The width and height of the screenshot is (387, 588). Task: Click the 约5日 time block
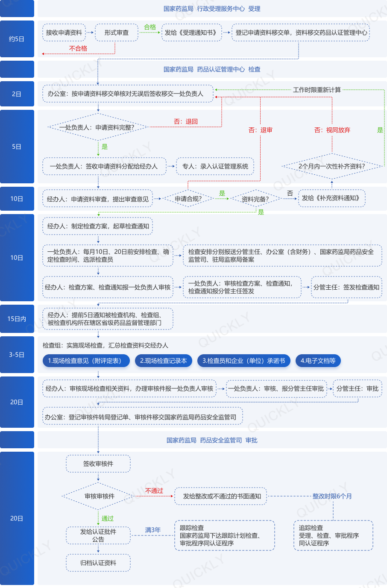pyautogui.click(x=17, y=39)
